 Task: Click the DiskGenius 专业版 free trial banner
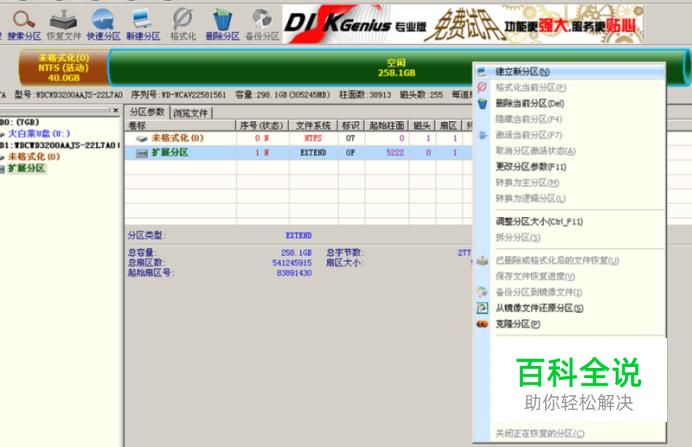463,24
